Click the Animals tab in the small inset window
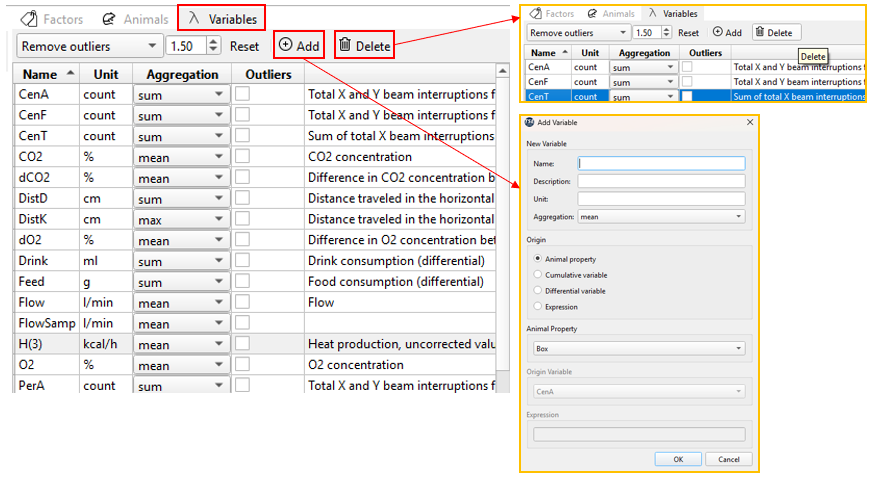This screenshot has width=870, height=479. [611, 13]
